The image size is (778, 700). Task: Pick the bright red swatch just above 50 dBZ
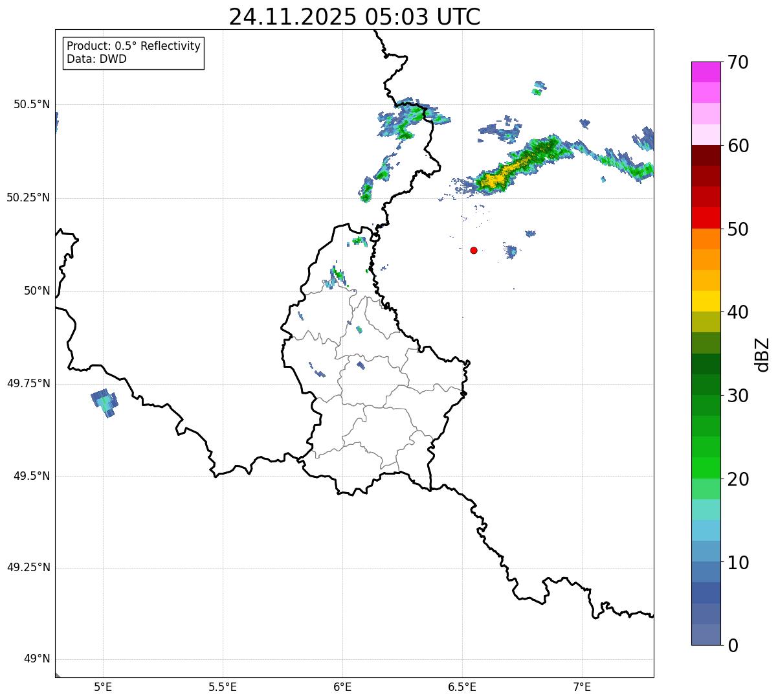706,218
